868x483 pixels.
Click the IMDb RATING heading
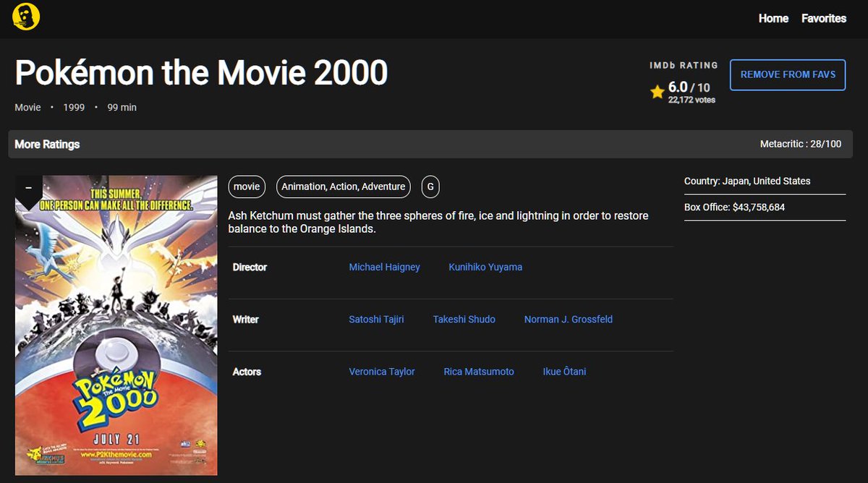[684, 65]
